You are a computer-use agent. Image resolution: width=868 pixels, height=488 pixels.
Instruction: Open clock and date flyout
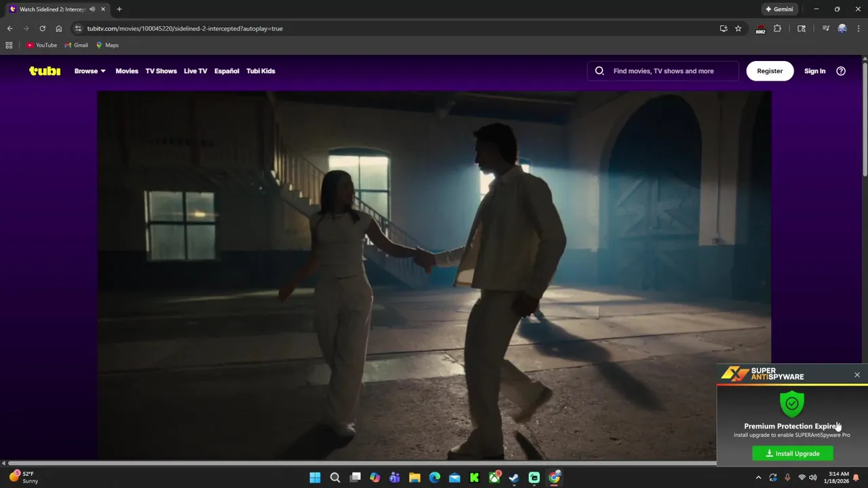click(838, 477)
